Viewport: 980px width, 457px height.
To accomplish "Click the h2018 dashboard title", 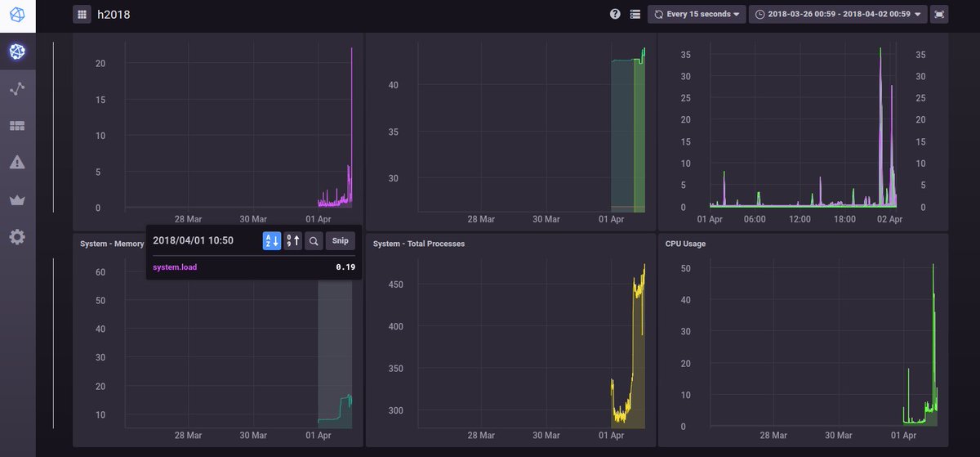I will [x=114, y=15].
